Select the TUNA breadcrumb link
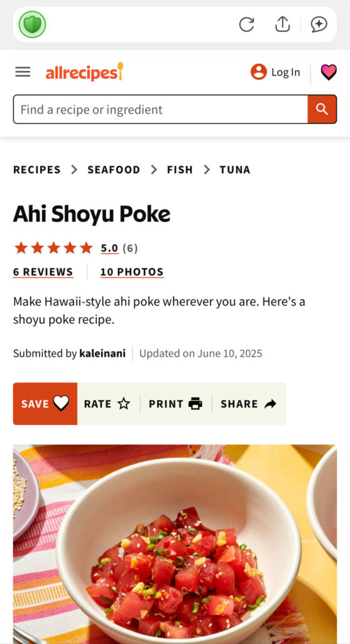 pos(235,170)
